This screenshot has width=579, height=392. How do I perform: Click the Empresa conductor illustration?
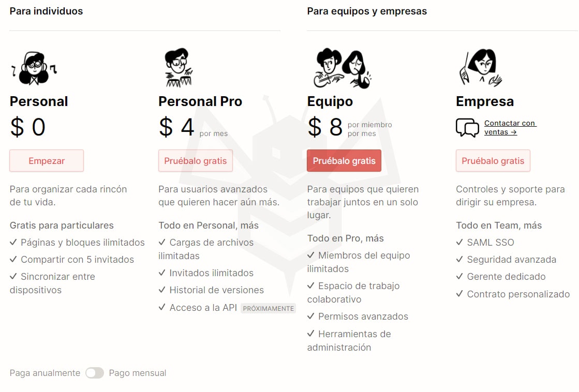pos(480,68)
